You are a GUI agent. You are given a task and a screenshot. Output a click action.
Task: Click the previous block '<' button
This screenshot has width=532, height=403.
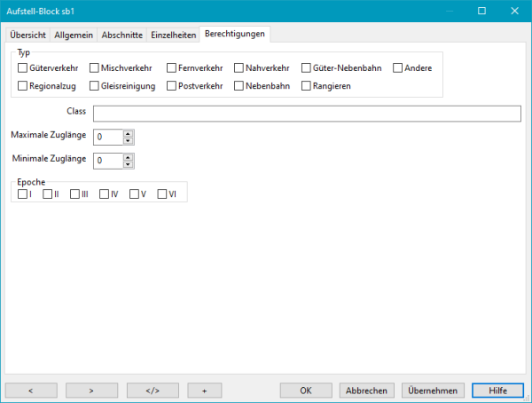31,390
